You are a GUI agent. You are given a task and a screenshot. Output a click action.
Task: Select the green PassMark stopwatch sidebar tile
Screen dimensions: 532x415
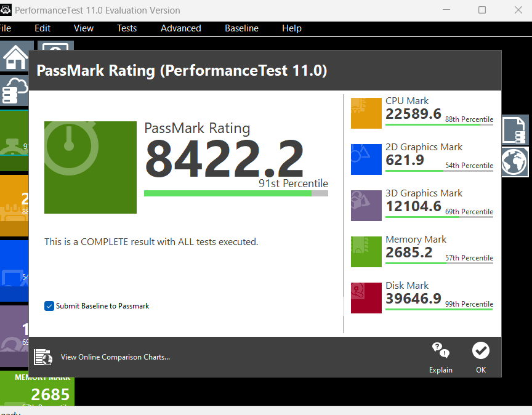[x=14, y=140]
